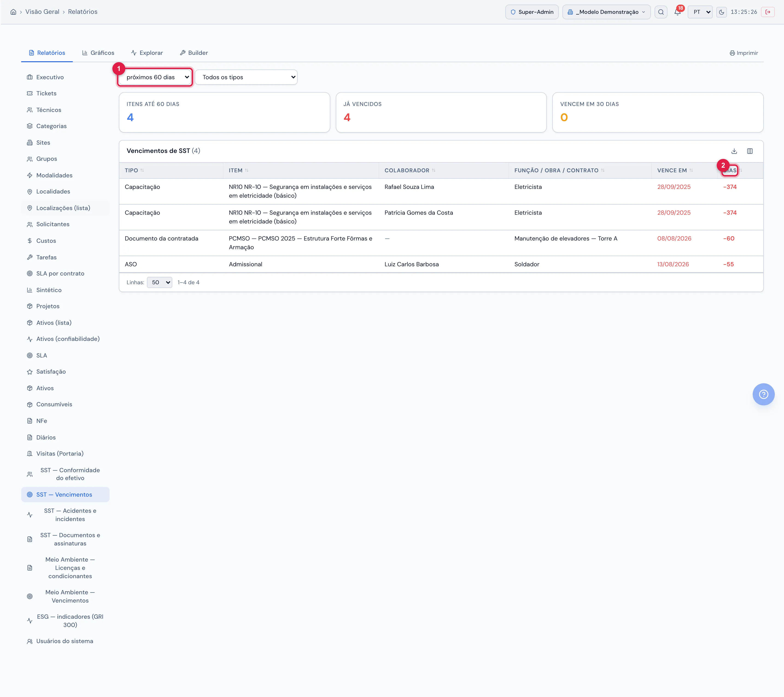Sort table by COLABORADOR column
This screenshot has width=784, height=697.
410,170
